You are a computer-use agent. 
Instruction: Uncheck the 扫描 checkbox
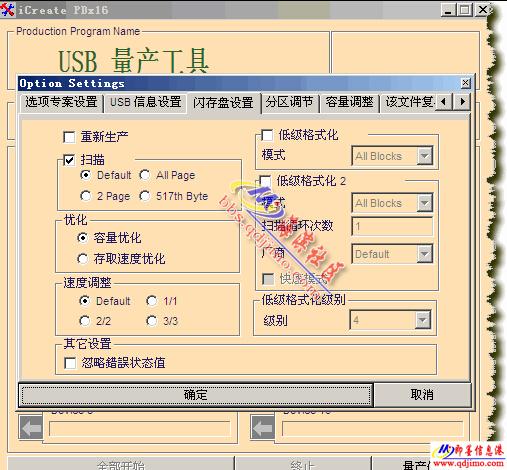tap(69, 160)
